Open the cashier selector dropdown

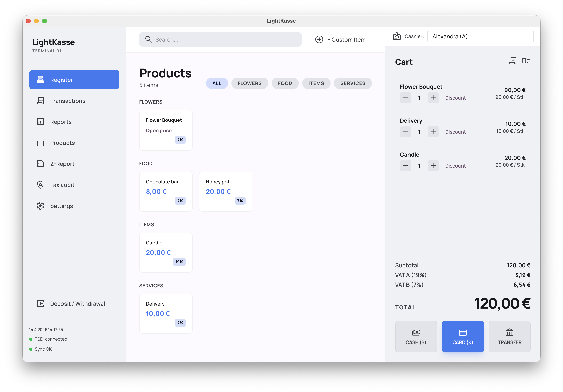[x=480, y=36]
